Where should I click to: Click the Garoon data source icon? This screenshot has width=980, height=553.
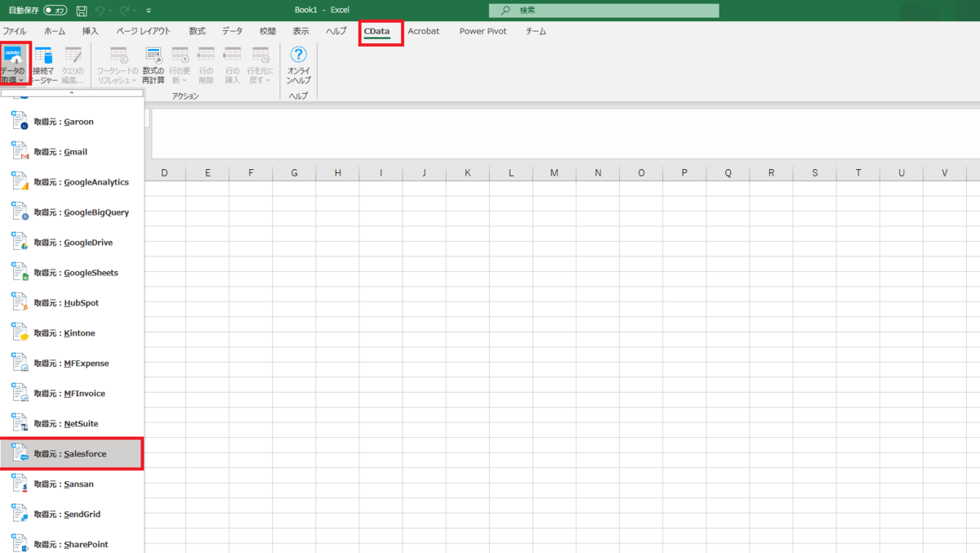point(20,122)
